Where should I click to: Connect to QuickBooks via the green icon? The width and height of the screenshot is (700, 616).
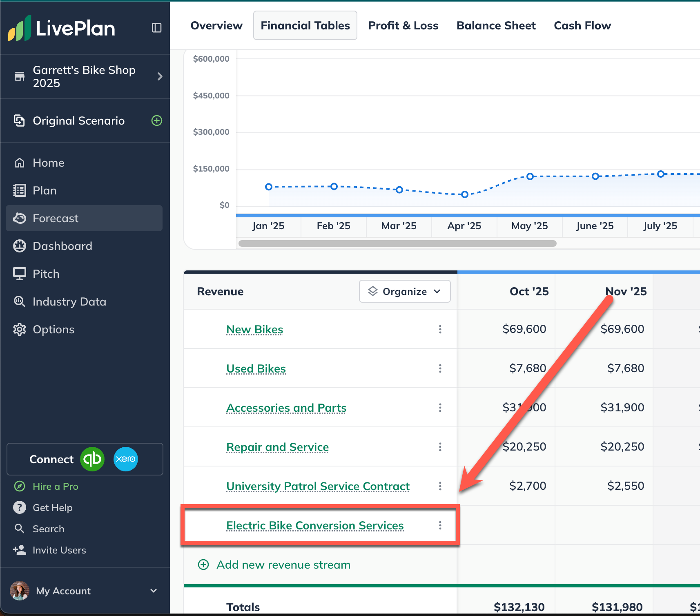92,459
